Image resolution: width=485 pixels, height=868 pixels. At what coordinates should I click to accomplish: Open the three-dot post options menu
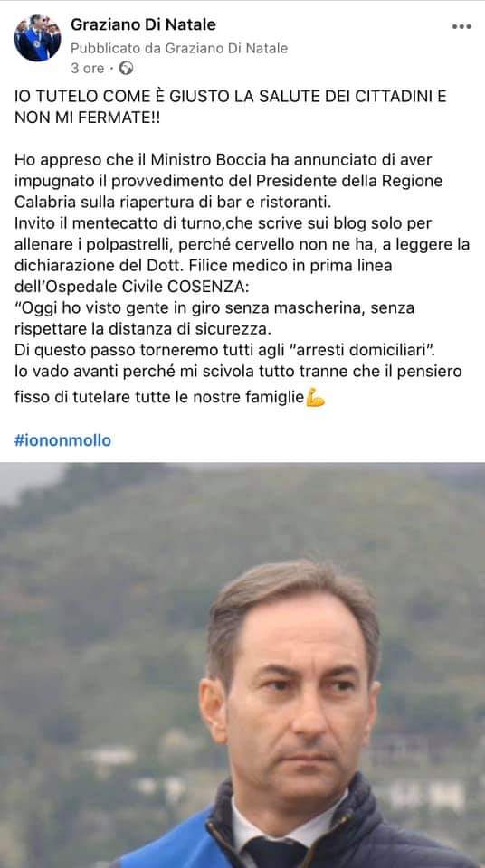click(x=461, y=26)
